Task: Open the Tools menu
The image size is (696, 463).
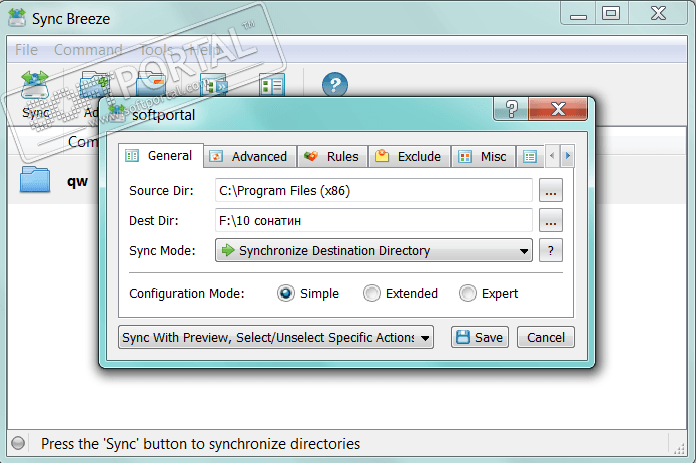Action: 156,50
